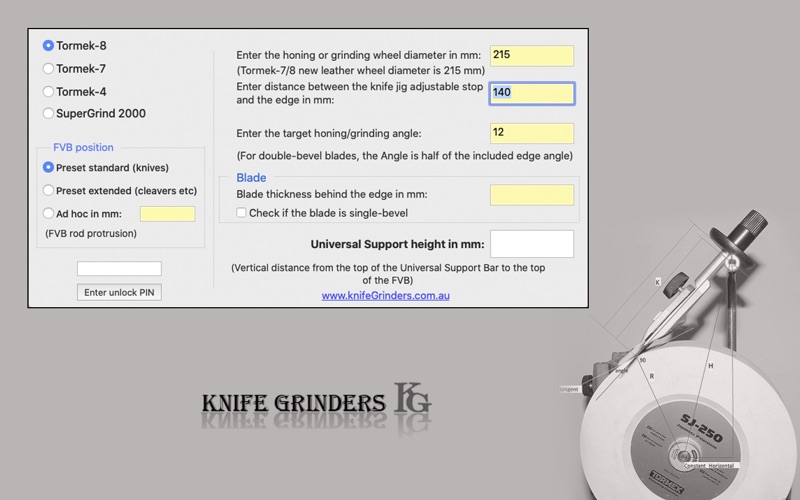Choose Preset extended (cleavers etc) option

[x=48, y=190]
